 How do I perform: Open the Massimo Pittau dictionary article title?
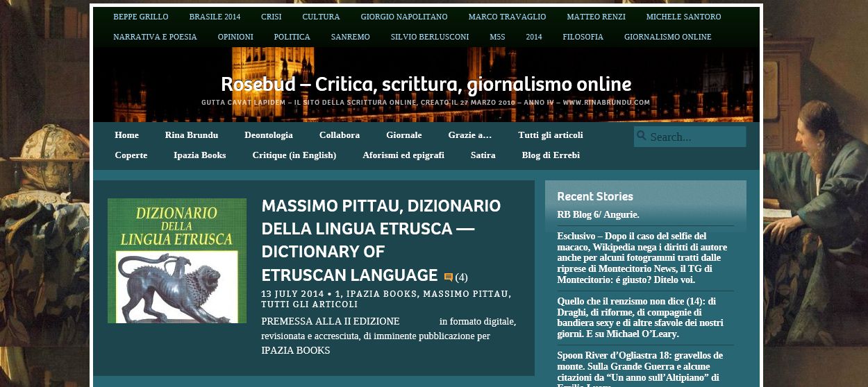381,239
